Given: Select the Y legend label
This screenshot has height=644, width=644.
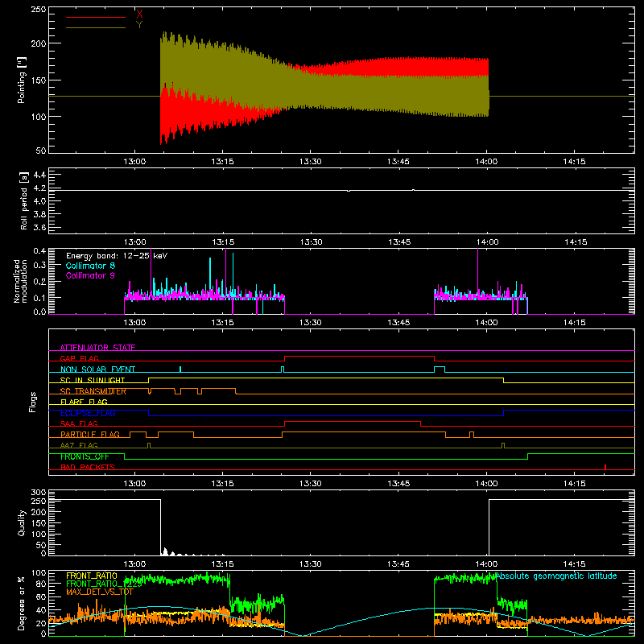Looking at the screenshot, I should (139, 25).
